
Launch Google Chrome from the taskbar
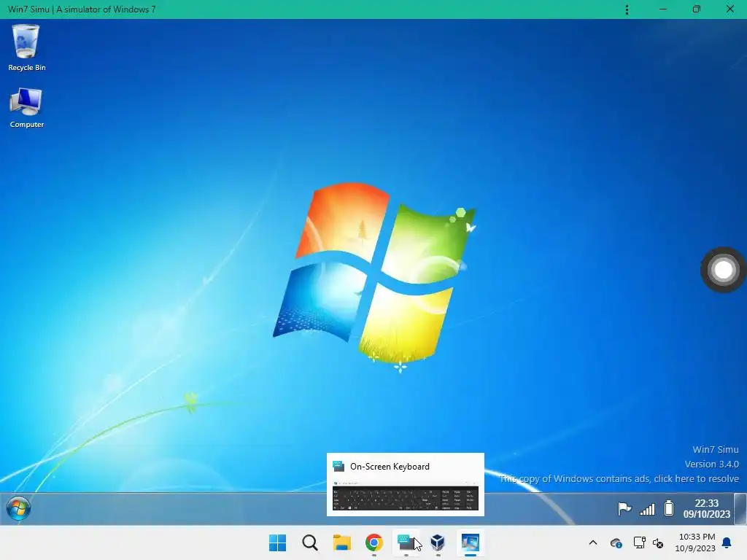[374, 542]
